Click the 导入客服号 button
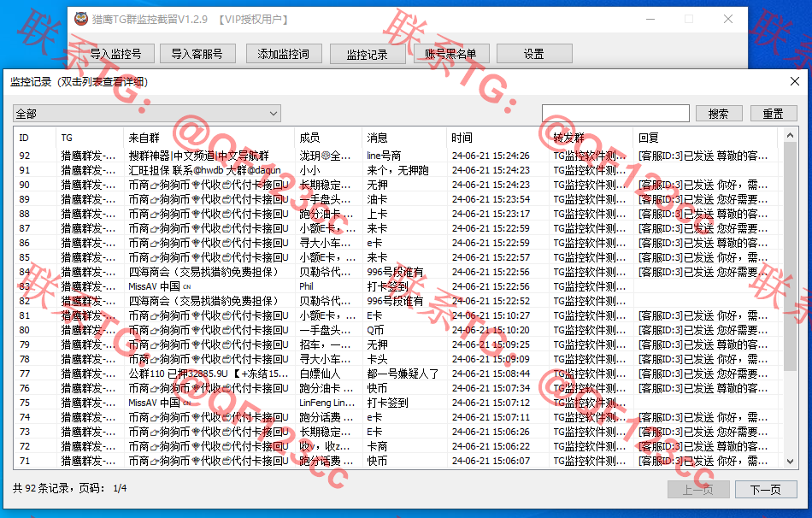This screenshot has height=518, width=812. pos(197,54)
